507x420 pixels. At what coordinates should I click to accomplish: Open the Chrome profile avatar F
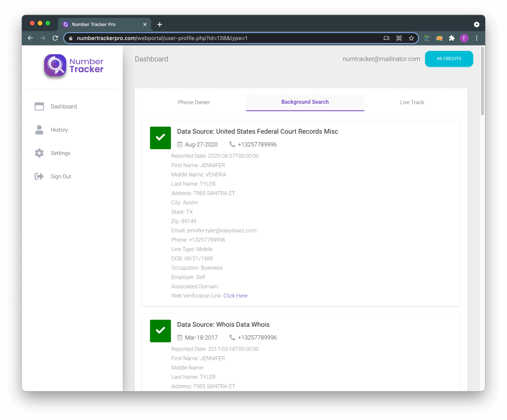(x=464, y=38)
